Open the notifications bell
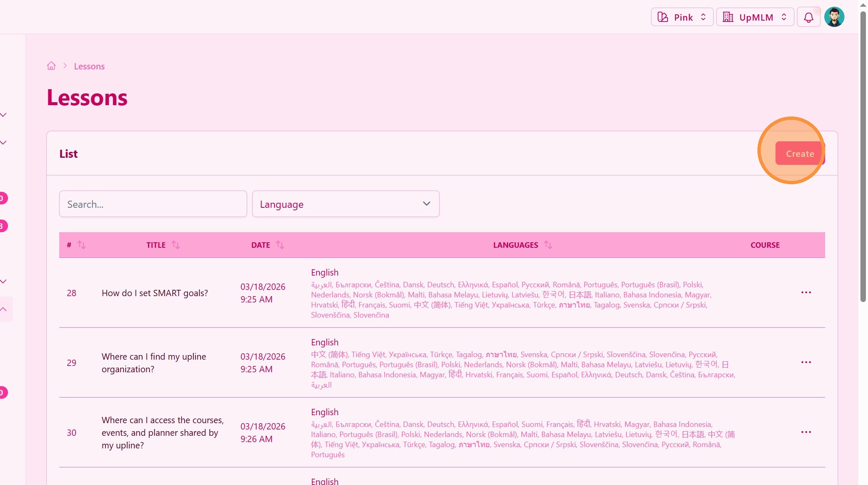The height and width of the screenshot is (485, 868). tap(808, 17)
